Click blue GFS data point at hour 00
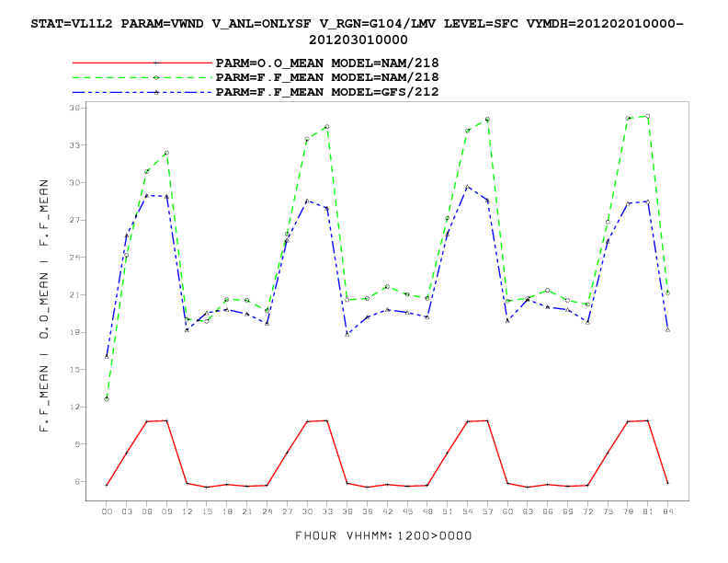 (x=107, y=357)
